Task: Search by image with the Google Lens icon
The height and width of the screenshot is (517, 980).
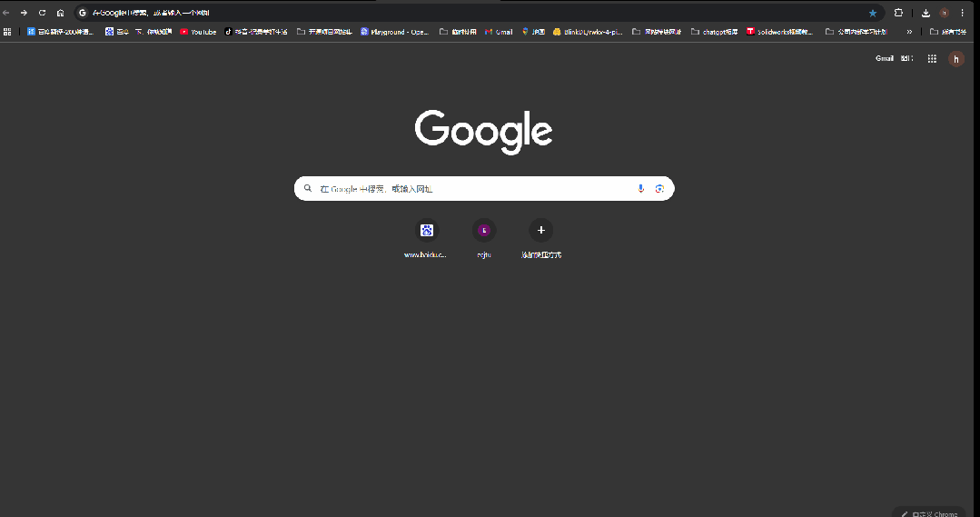Action: click(x=659, y=189)
